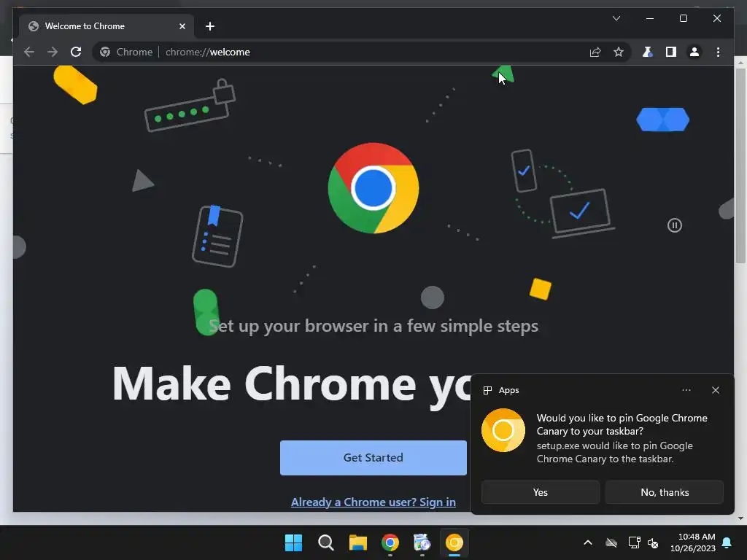Screen dimensions: 747x560
Task: Click the OneDrive cloud tray icon
Action: 611,542
